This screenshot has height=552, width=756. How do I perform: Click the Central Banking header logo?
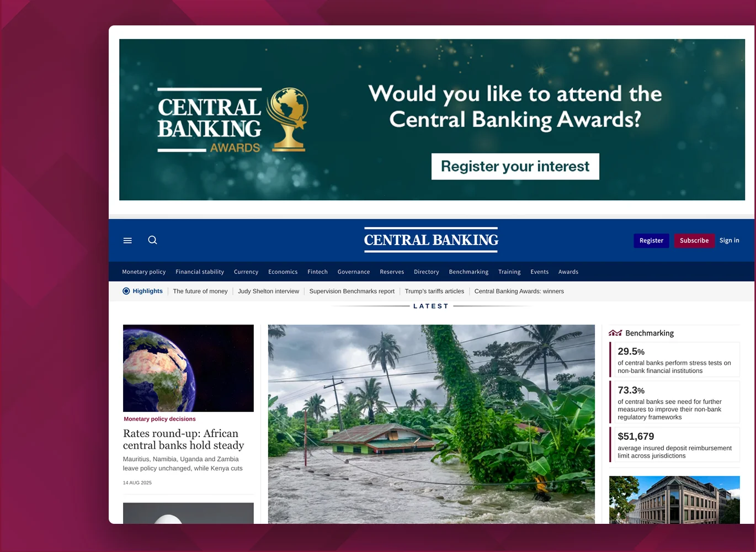(x=431, y=240)
